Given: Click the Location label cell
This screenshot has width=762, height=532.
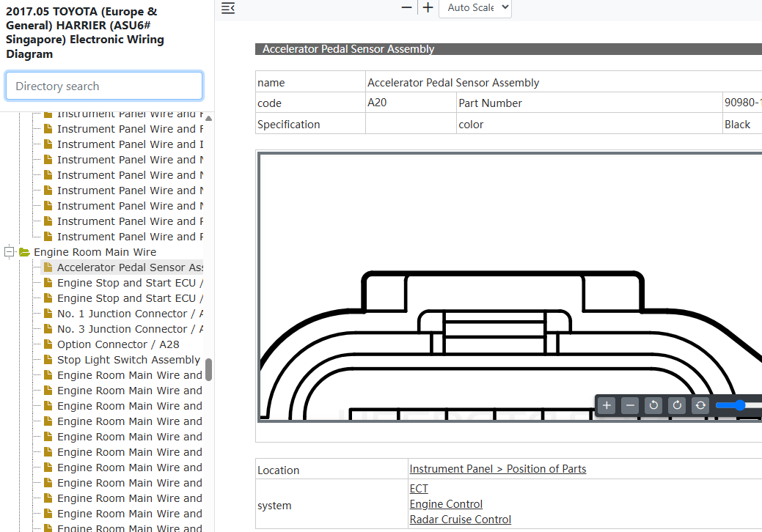Looking at the screenshot, I should point(332,470).
